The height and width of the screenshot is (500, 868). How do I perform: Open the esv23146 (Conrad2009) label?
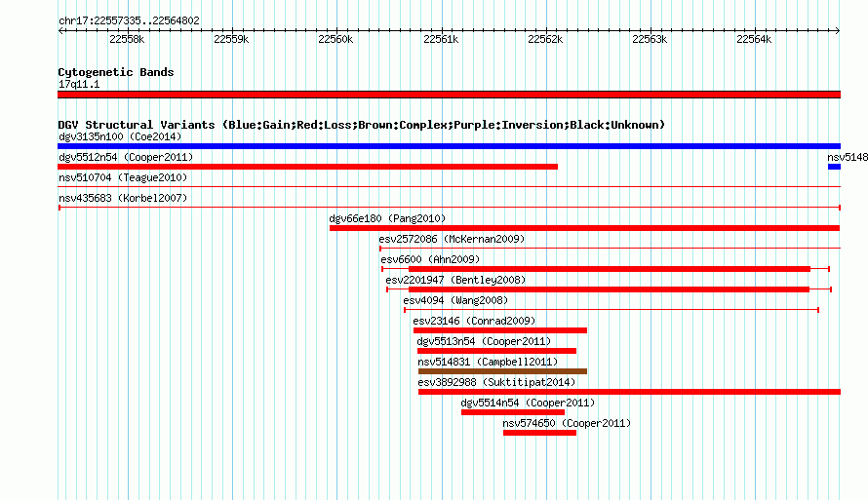click(474, 321)
